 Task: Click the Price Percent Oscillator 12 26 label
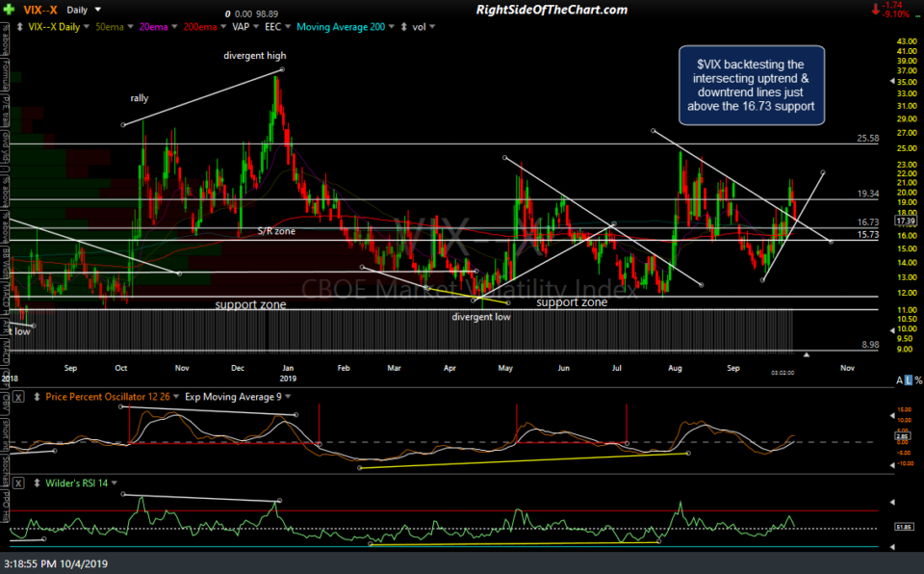pos(108,395)
